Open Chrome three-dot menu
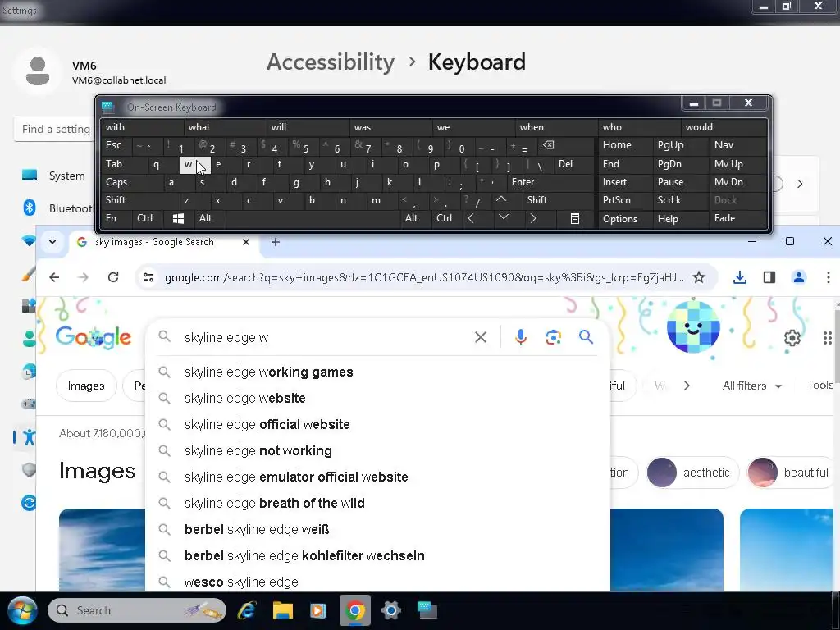Screen dimensions: 840x630 tap(829, 277)
